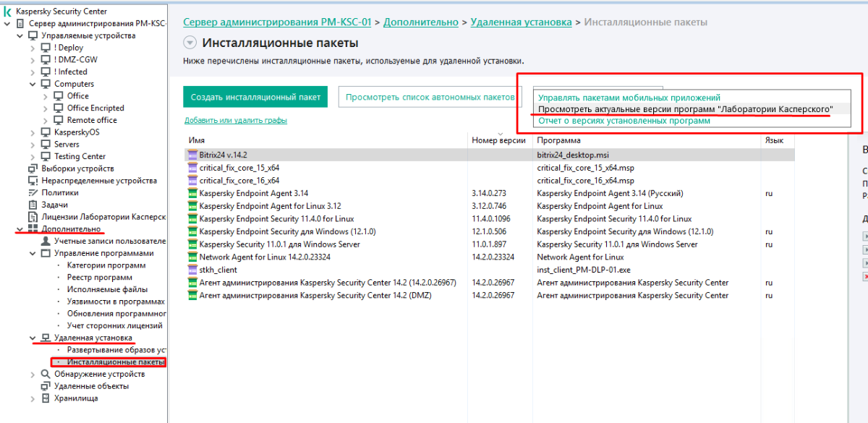This screenshot has height=423, width=868.
Task: Select Уязвимости в программах tree item
Action: point(116,302)
